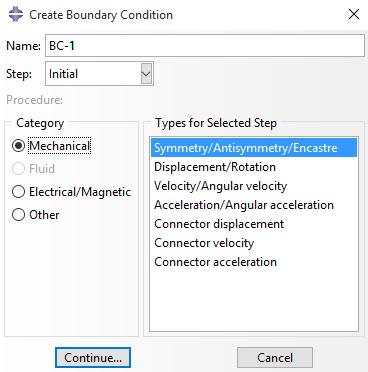Select the Mechanical category radio button
This screenshot has width=368, height=372.
pos(18,146)
